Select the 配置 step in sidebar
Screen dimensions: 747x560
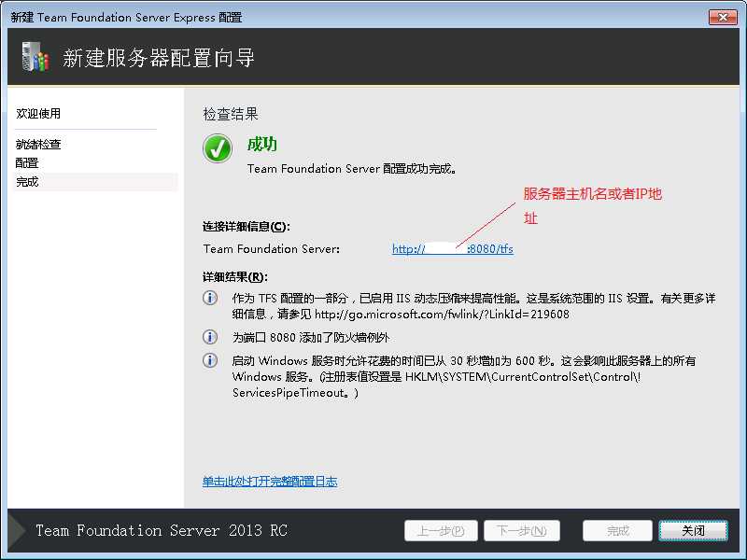point(27,162)
